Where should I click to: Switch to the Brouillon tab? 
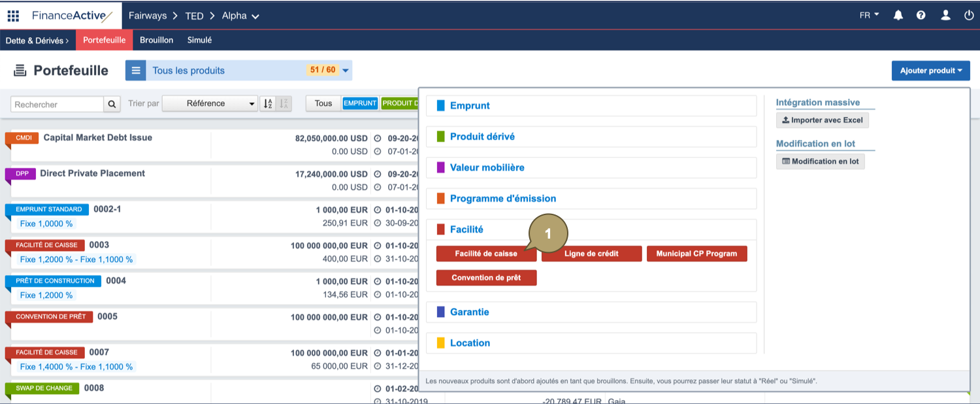156,40
